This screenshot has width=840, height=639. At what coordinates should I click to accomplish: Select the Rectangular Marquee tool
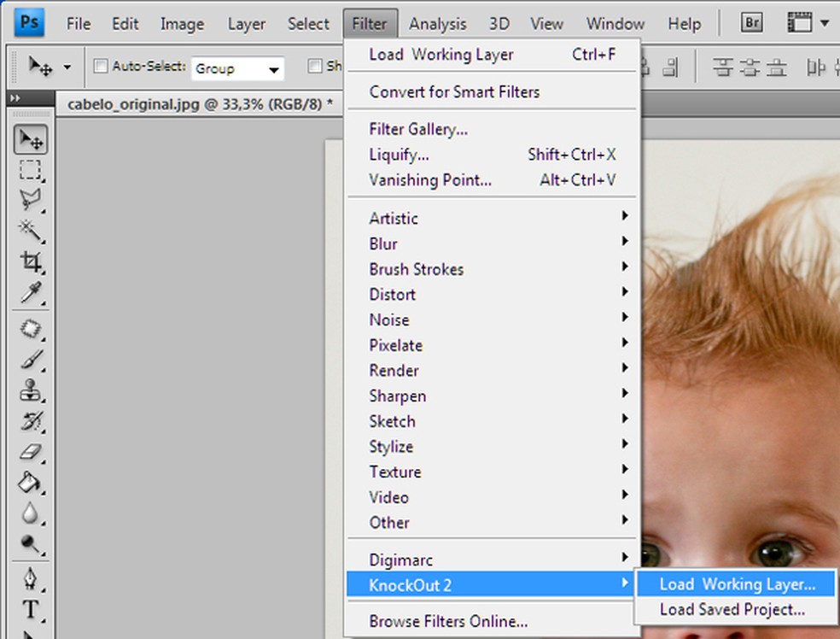(x=31, y=170)
